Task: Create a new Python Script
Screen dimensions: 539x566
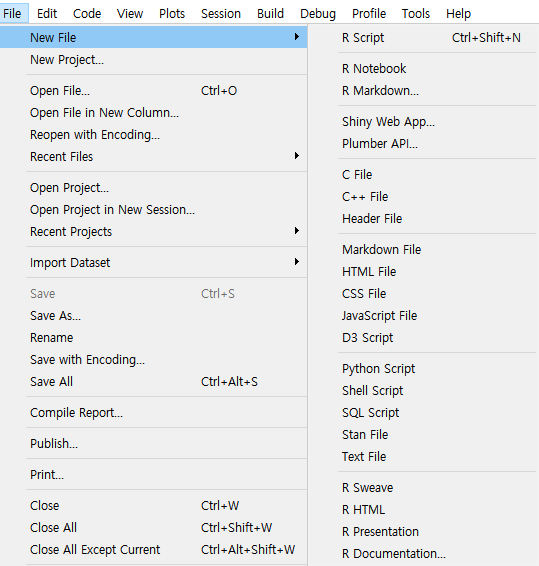Action: pos(423,369)
